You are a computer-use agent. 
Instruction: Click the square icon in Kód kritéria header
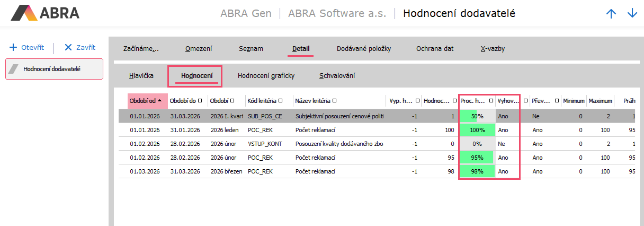coord(280,101)
